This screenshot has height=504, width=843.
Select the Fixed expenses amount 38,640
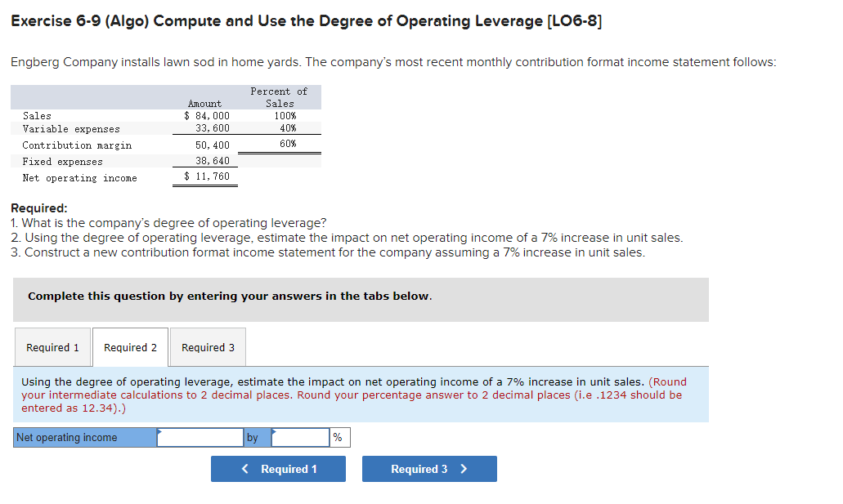tap(213, 161)
